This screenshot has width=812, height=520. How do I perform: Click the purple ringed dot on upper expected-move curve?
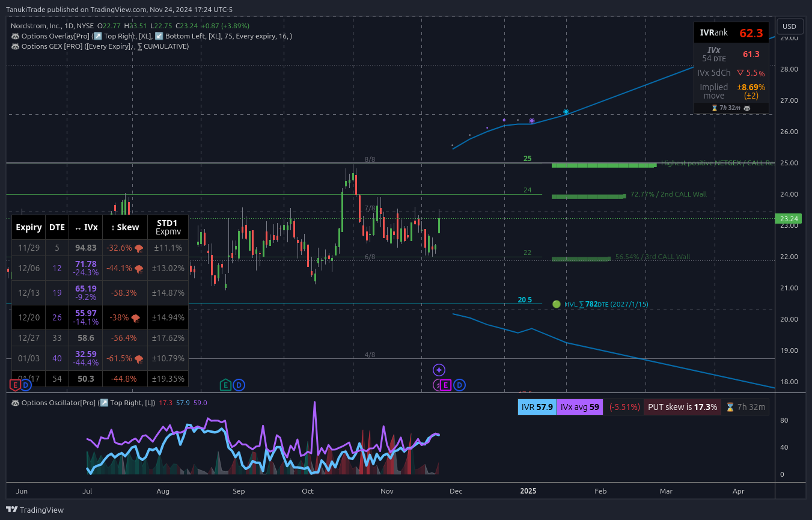coord(531,121)
